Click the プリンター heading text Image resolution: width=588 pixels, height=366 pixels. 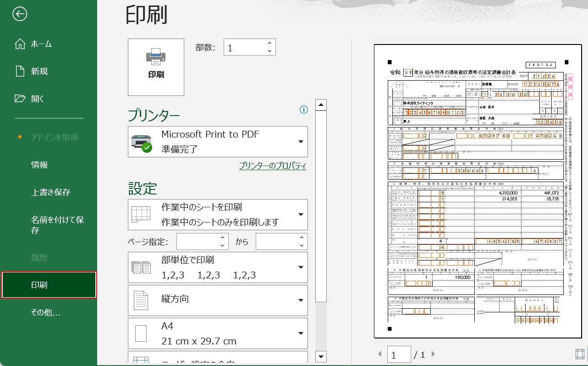point(154,116)
